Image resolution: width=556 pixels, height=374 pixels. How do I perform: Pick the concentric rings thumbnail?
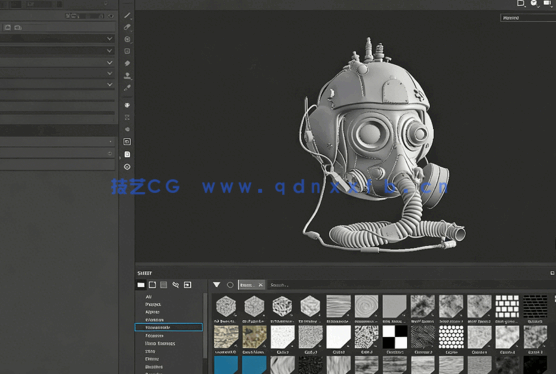tap(367, 306)
